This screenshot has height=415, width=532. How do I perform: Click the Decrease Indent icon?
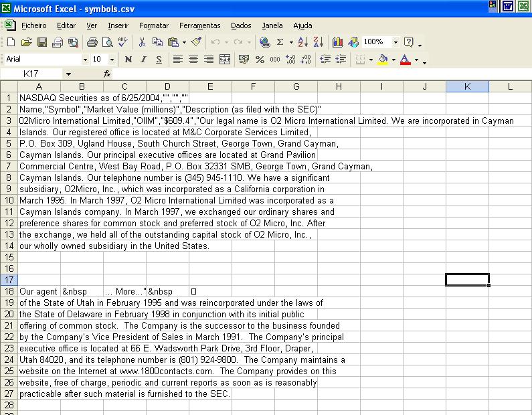click(325, 60)
